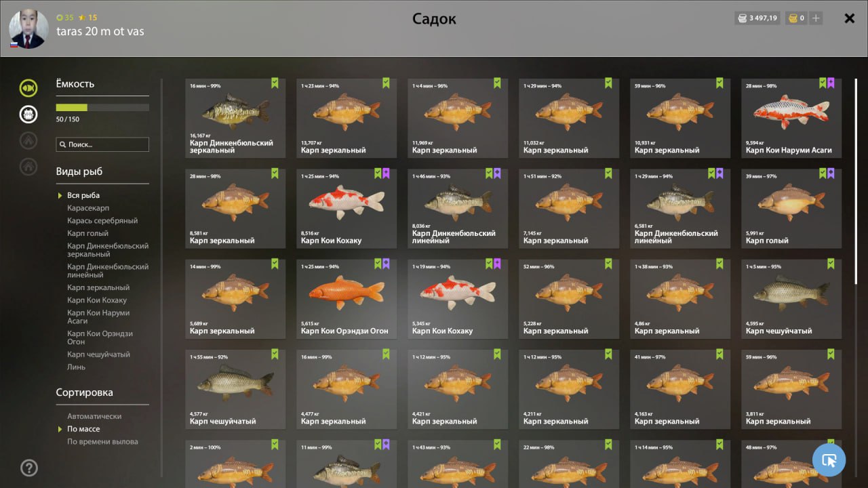The height and width of the screenshot is (488, 868).
Task: Select sorting By mass (По массе)
Action: [x=83, y=429]
